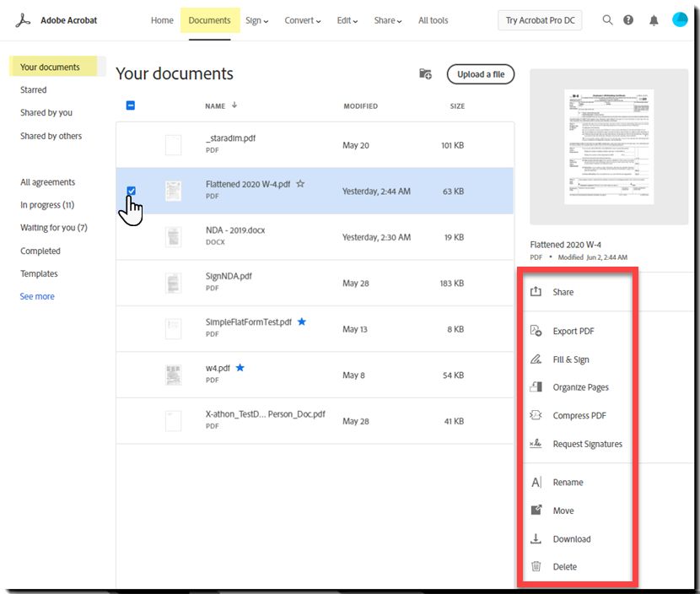This screenshot has height=594, width=700.
Task: Click file icon of X-athon_TestD... Person_Doc.pdf
Action: tap(173, 421)
